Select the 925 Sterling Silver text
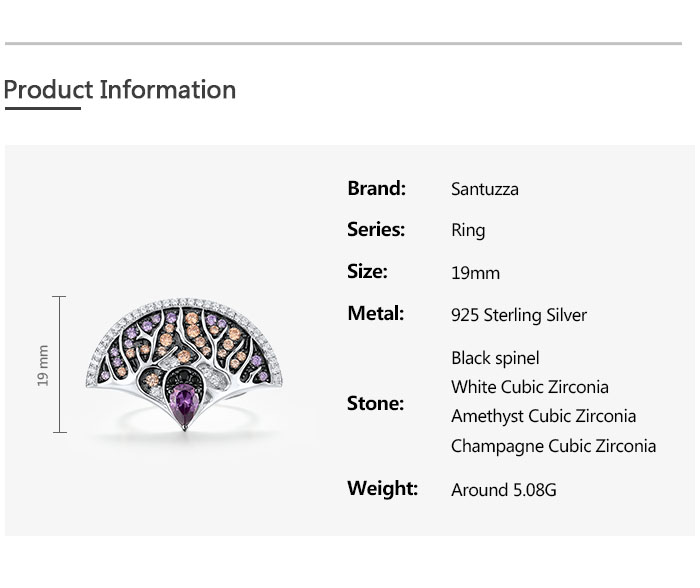The width and height of the screenshot is (700, 588). (519, 315)
